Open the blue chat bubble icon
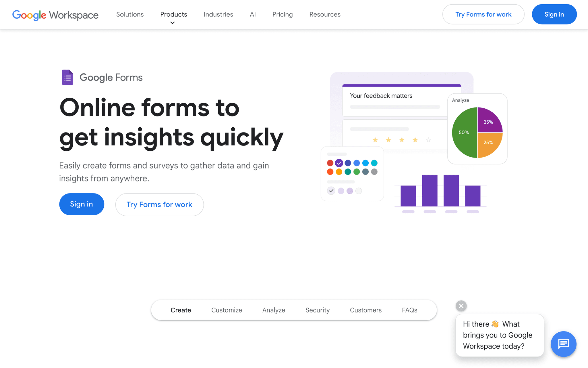 (x=563, y=344)
